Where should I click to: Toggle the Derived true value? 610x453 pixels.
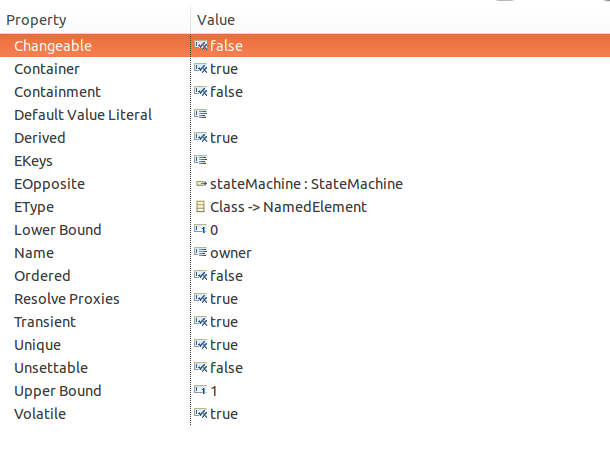tap(224, 138)
